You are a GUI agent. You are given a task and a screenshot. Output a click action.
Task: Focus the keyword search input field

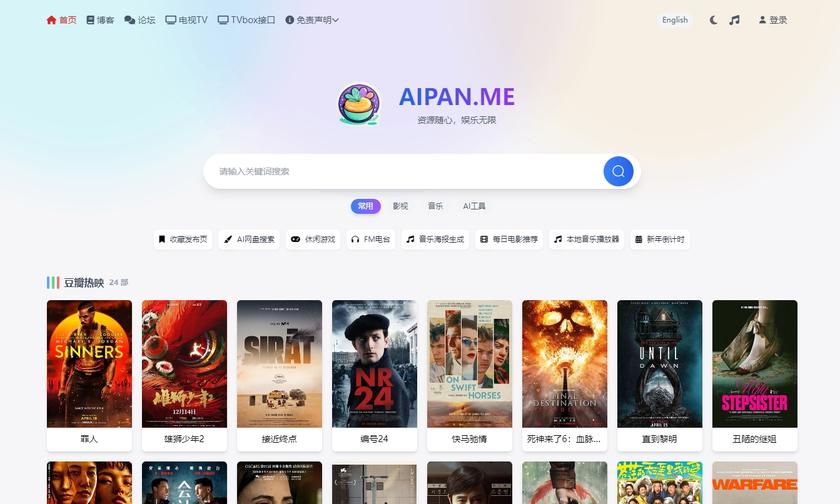tap(407, 171)
